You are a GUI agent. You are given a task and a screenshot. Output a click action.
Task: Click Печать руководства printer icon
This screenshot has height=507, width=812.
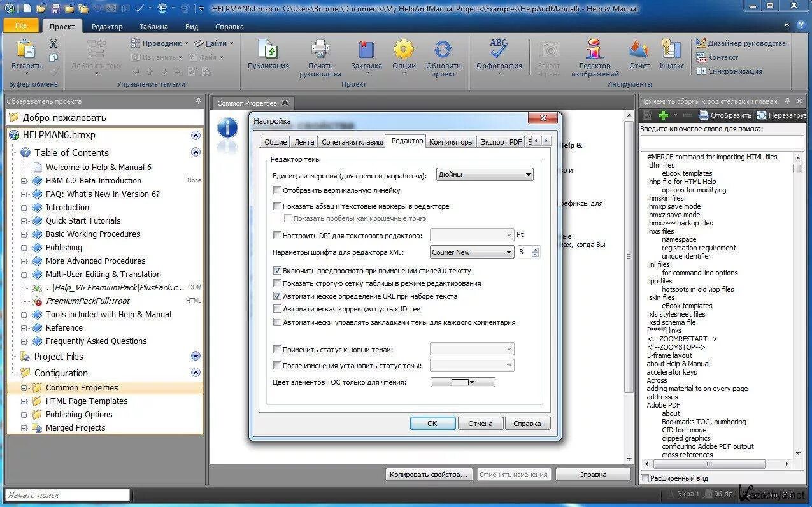[320, 50]
